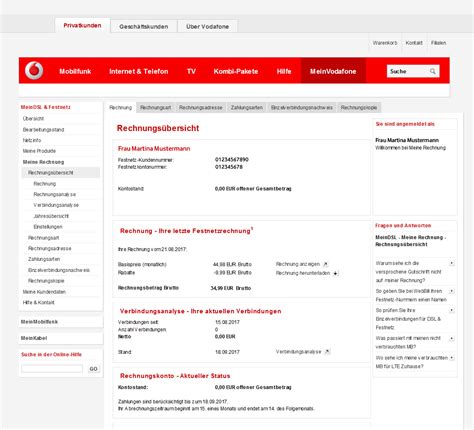
Task: Open the Filialen link
Action: [x=438, y=43]
